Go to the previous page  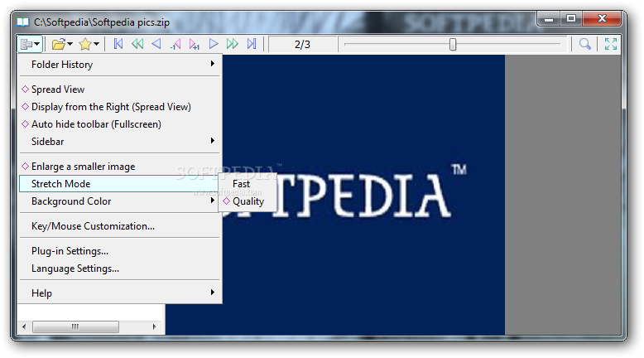tap(156, 44)
